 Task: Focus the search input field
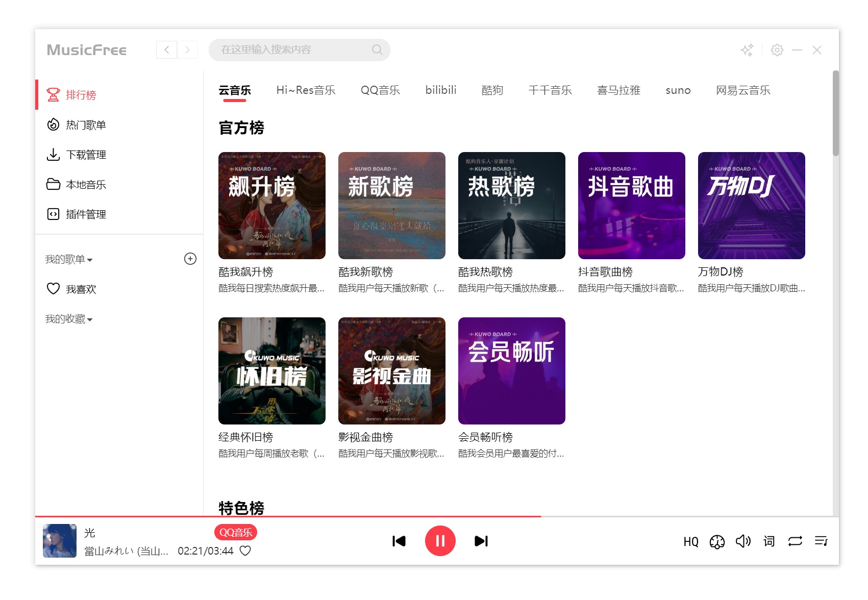[x=300, y=49]
